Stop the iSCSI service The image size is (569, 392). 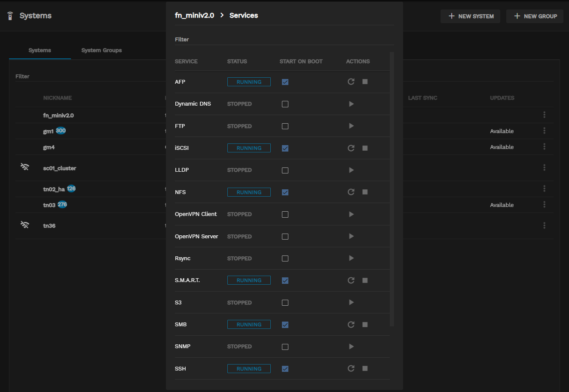point(365,148)
